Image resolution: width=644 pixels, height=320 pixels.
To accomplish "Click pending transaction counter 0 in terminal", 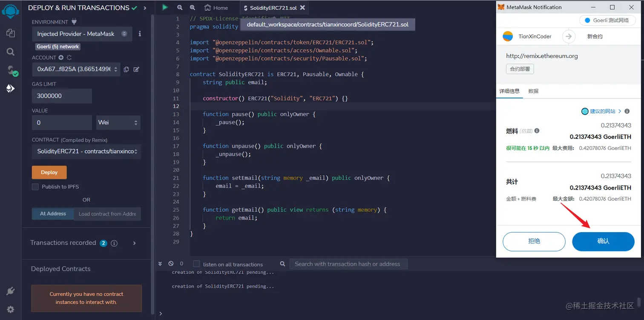I will click(181, 264).
